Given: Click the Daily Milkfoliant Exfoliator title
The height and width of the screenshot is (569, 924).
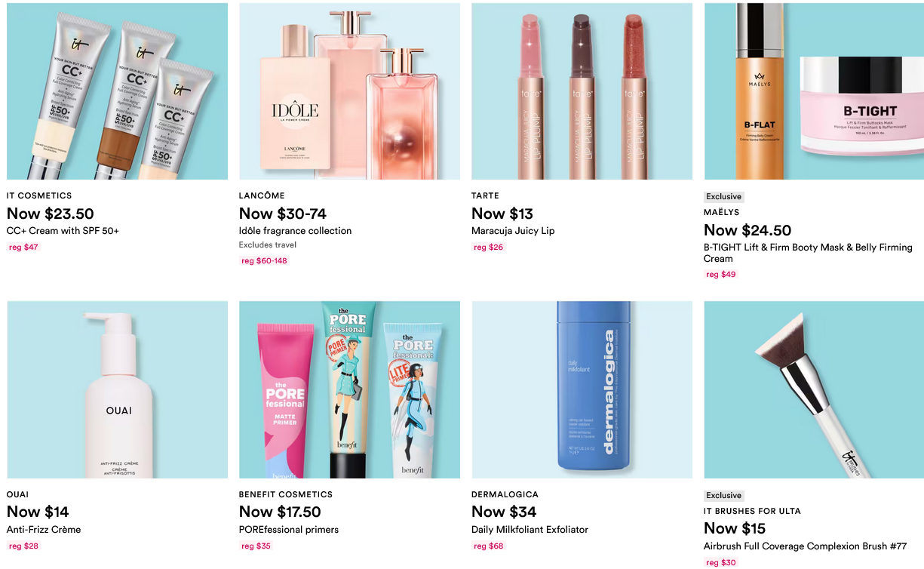Looking at the screenshot, I should pyautogui.click(x=530, y=530).
